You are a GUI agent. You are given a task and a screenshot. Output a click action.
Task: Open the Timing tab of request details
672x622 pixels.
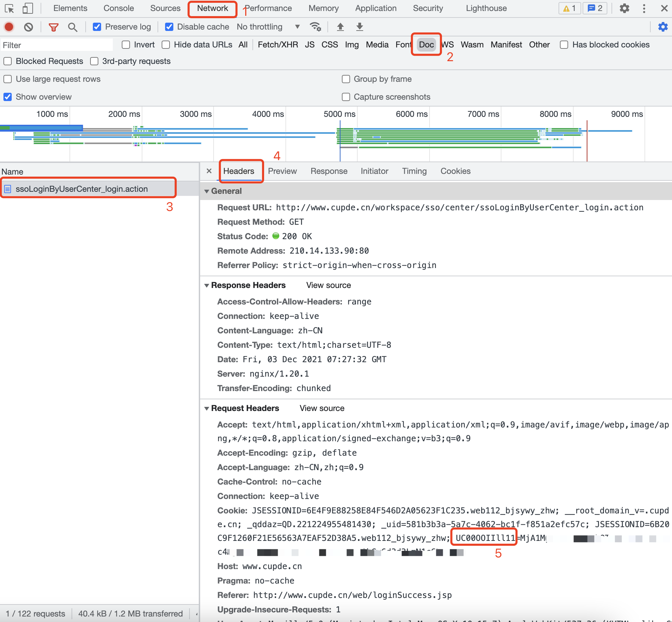point(414,171)
